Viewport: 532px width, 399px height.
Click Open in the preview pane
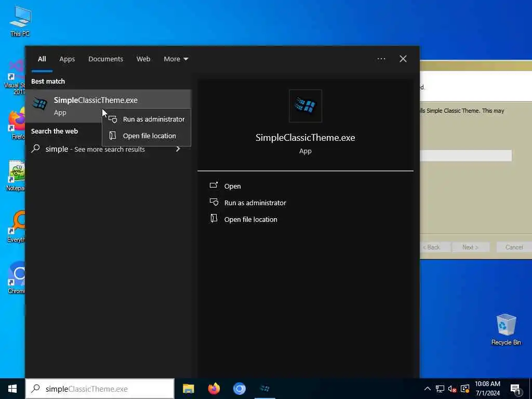click(232, 187)
